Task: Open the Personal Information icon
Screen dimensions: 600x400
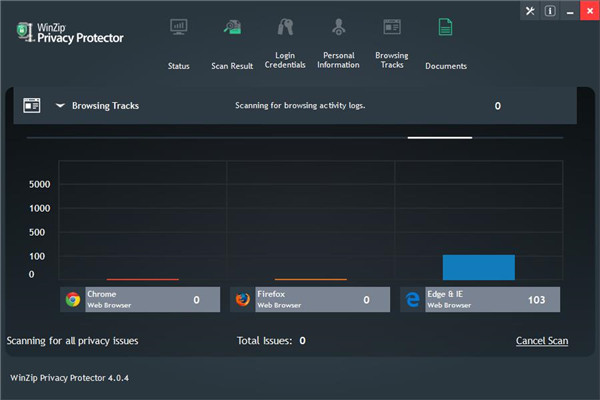Action: 339,26
